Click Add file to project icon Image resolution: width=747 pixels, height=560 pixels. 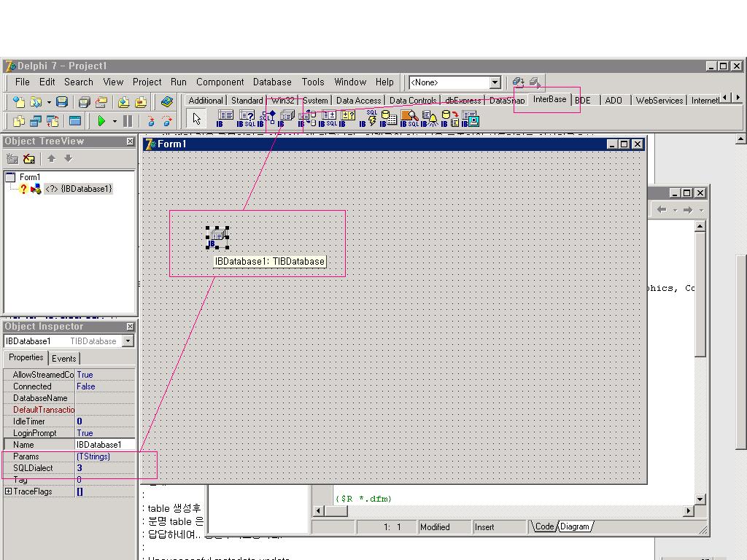pos(123,102)
